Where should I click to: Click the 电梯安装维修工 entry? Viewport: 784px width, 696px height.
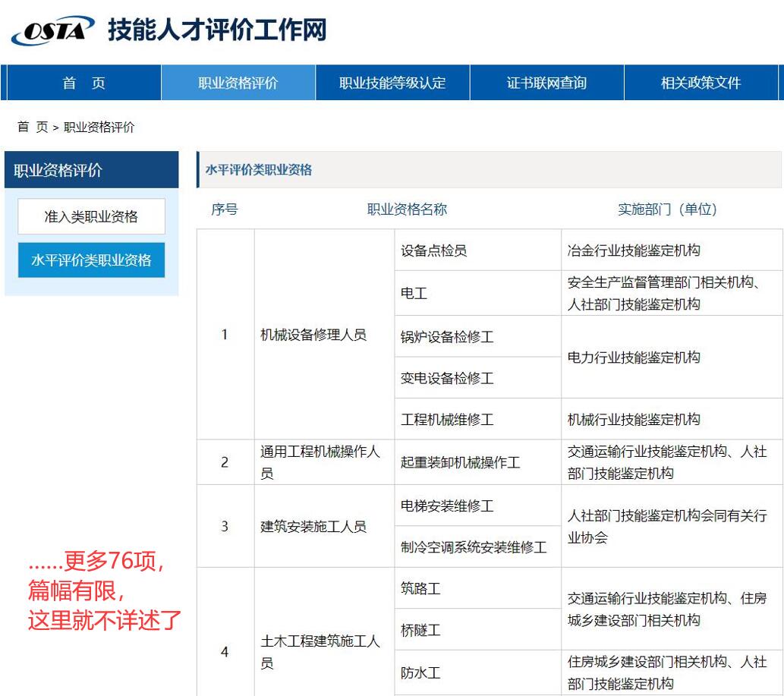click(438, 505)
